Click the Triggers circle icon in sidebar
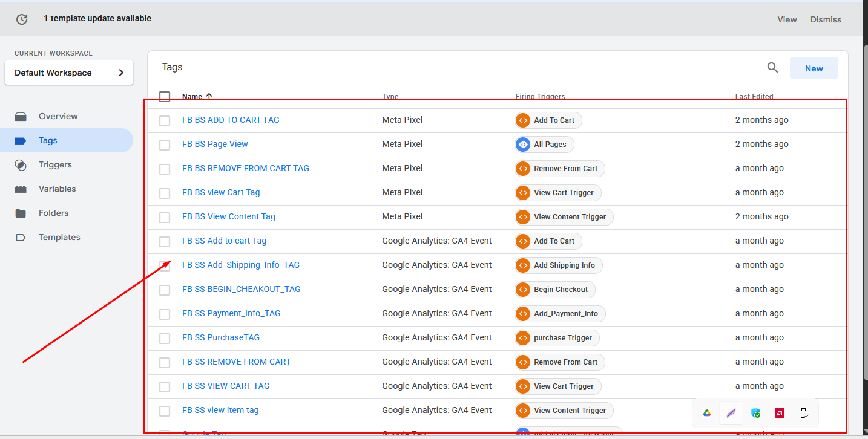Screen dimensions: 868x439 [21, 164]
